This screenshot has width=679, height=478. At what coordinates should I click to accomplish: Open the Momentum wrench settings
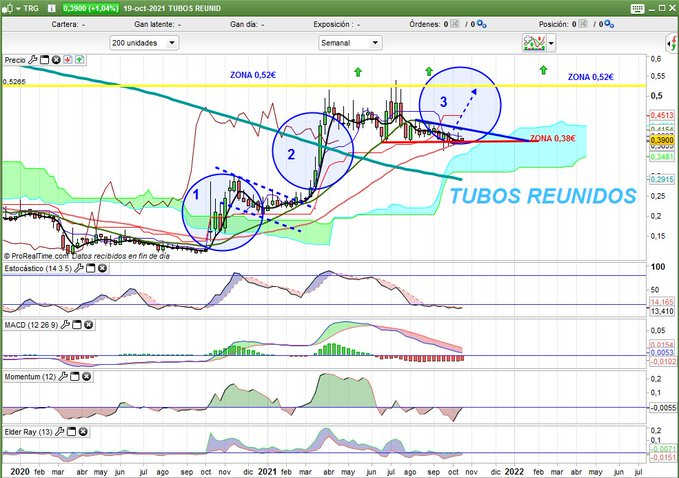tap(63, 377)
